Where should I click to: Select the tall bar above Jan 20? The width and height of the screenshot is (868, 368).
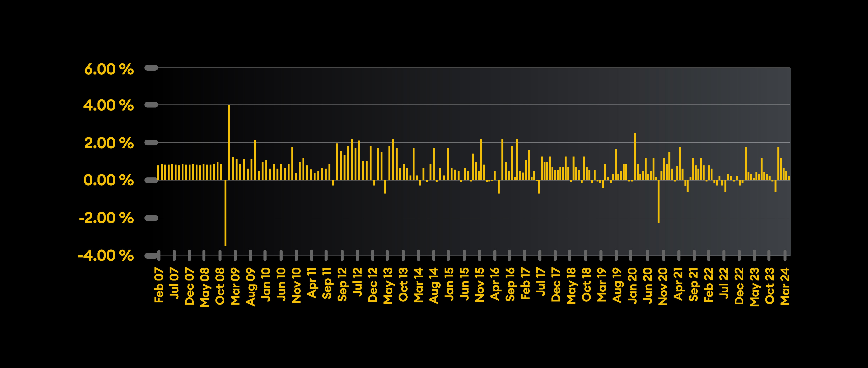[635, 156]
